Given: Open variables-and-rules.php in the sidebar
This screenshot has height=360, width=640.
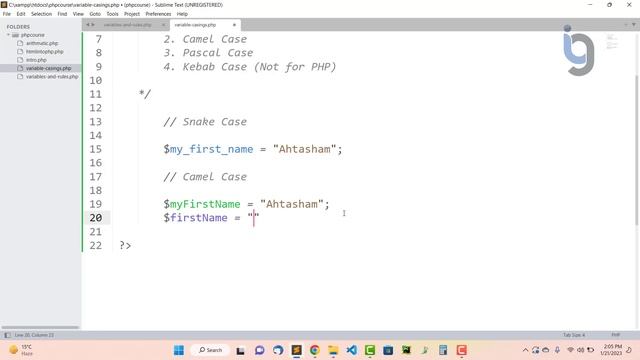Looking at the screenshot, I should [52, 77].
